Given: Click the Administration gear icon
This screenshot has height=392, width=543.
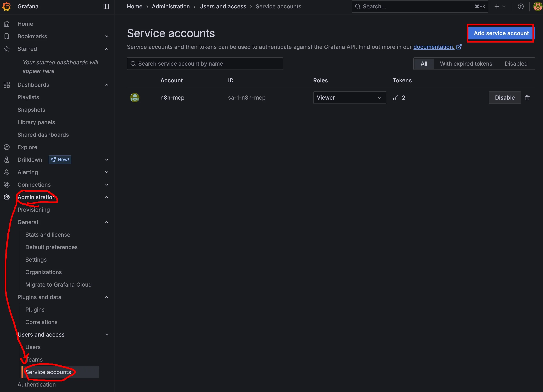Looking at the screenshot, I should 7,197.
